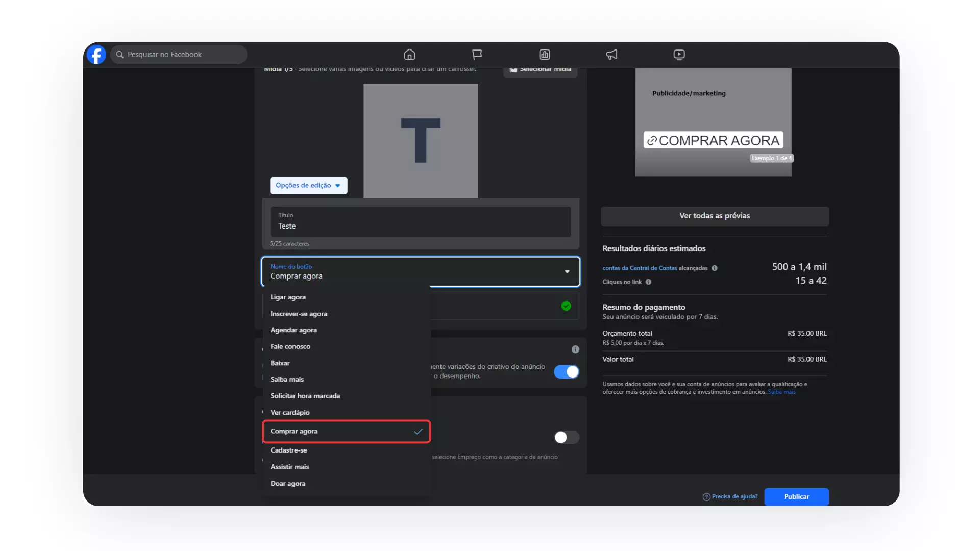This screenshot has width=980, height=551.
Task: Open Ver todas as prévias
Action: (714, 216)
